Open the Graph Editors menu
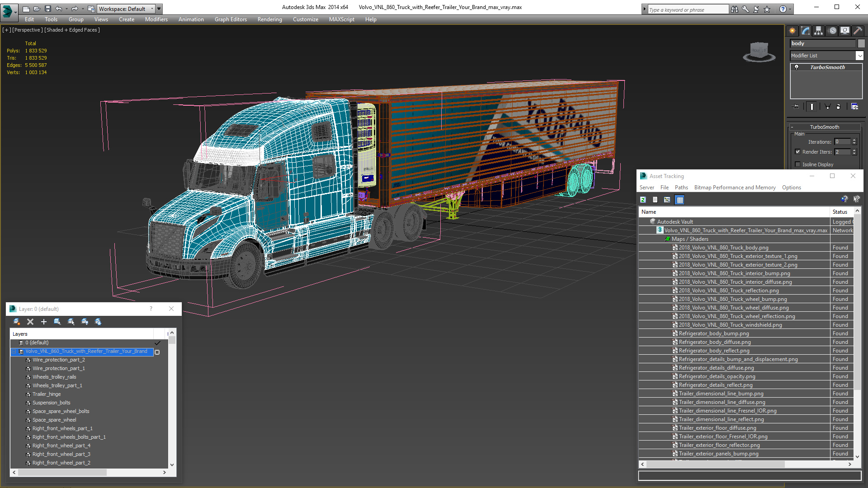The width and height of the screenshot is (868, 488). (x=231, y=19)
